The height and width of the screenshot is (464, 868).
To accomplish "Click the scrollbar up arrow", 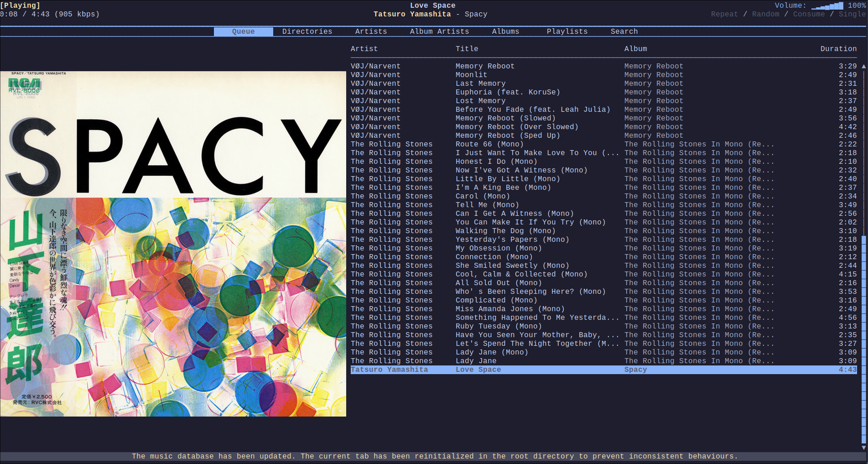I will point(863,66).
